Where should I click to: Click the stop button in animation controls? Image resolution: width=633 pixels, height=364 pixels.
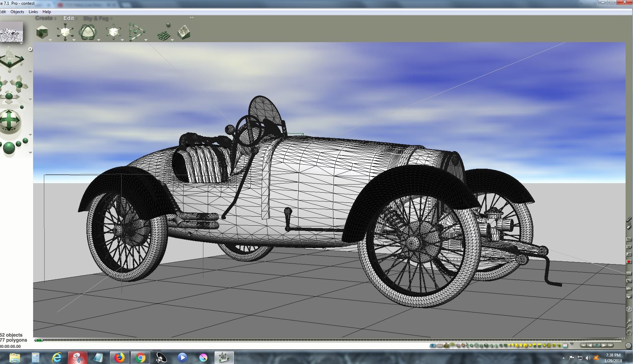pos(597,345)
